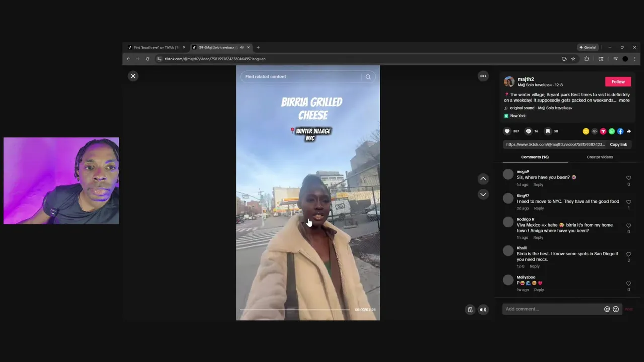Click the install app icon in address bar
This screenshot has width=644, height=362.
click(564, 59)
